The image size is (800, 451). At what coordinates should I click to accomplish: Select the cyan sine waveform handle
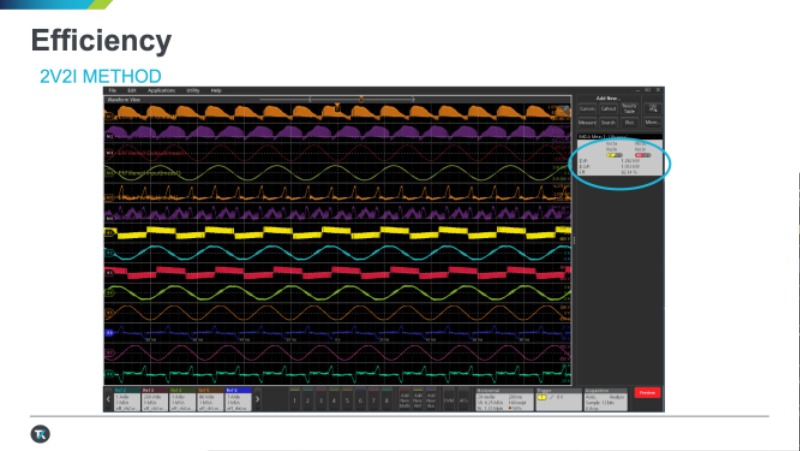[109, 253]
